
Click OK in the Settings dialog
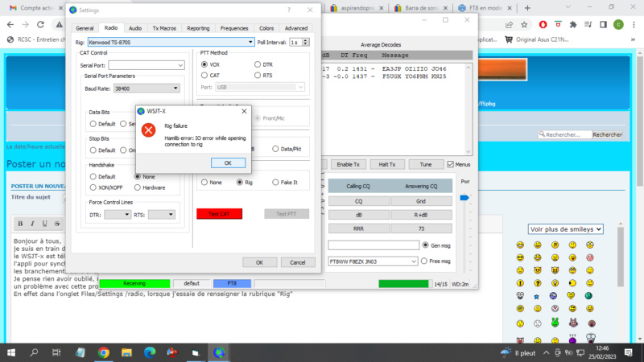tap(259, 262)
